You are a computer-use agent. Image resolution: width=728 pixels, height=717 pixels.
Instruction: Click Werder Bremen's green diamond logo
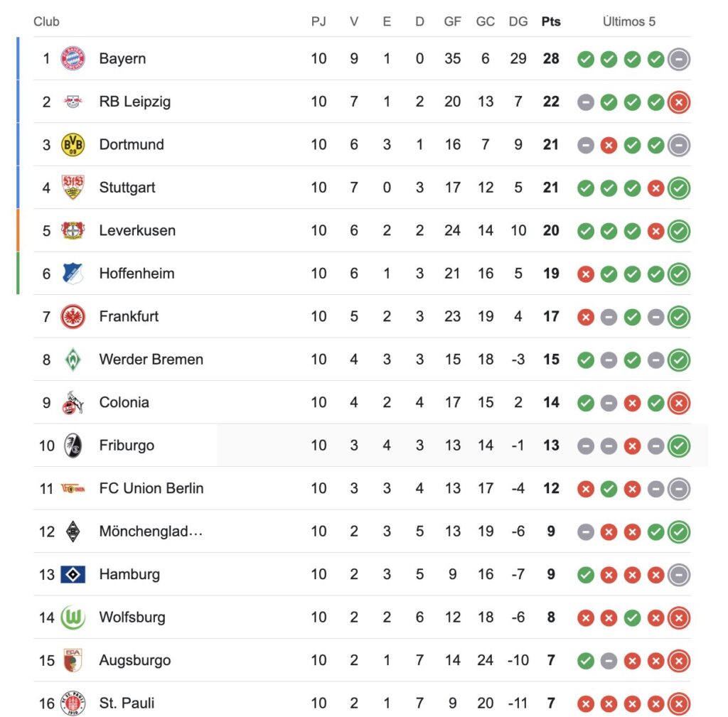click(73, 360)
